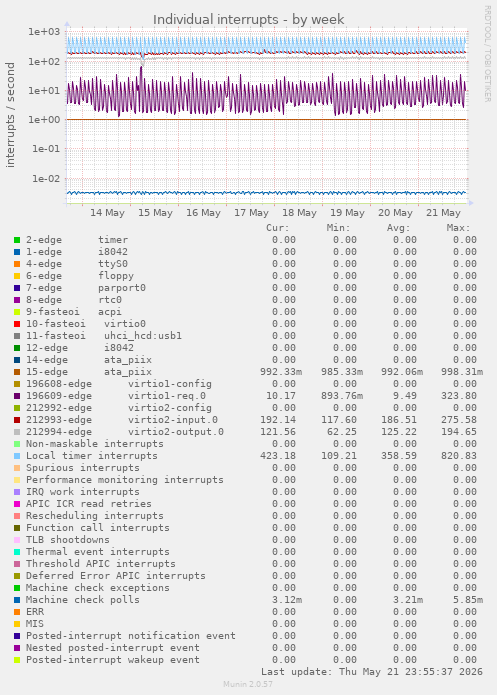
Task: Click the green 2-edge timer color swatch
Action: pyautogui.click(x=17, y=240)
